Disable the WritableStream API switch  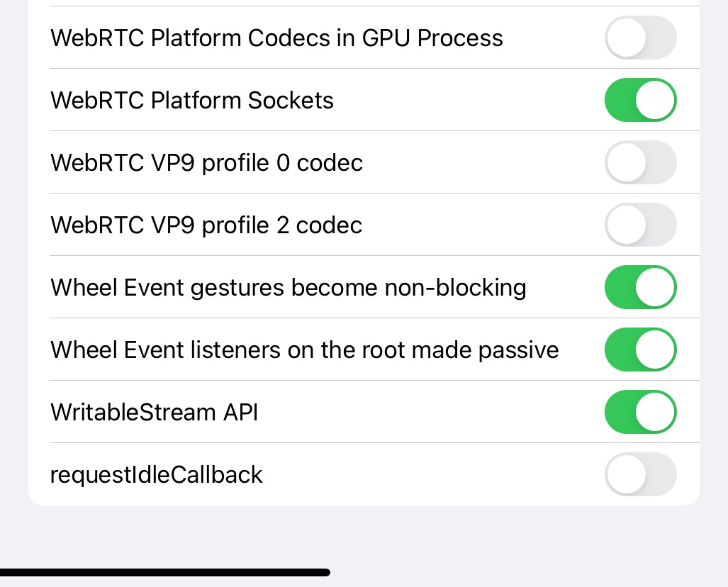point(640,412)
